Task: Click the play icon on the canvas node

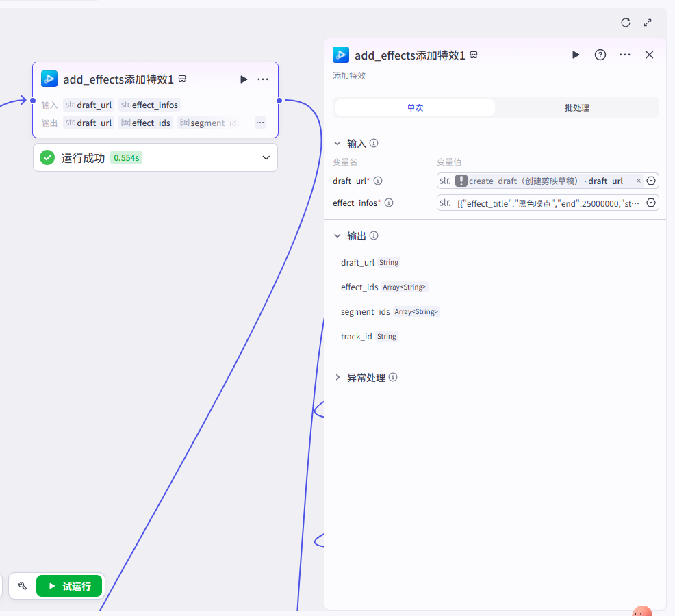Action: click(244, 79)
